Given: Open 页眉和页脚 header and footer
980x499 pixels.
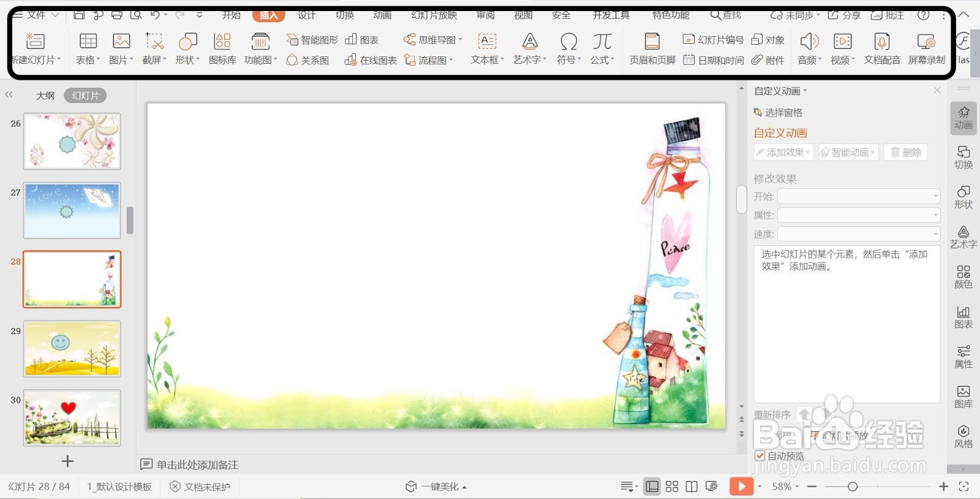Looking at the screenshot, I should (652, 48).
